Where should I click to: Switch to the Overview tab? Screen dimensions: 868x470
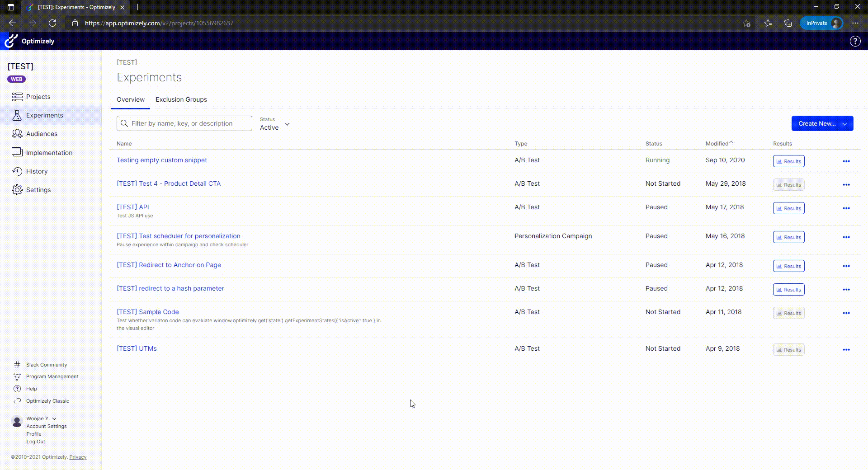point(131,99)
